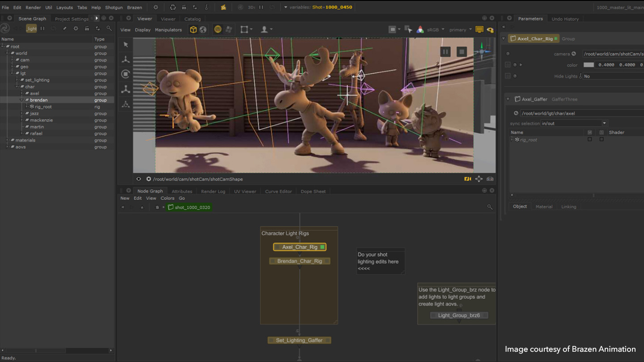The height and width of the screenshot is (362, 644).
Task: Click the pencil edit icon in Scene Graph toolbar
Action: tap(65, 28)
